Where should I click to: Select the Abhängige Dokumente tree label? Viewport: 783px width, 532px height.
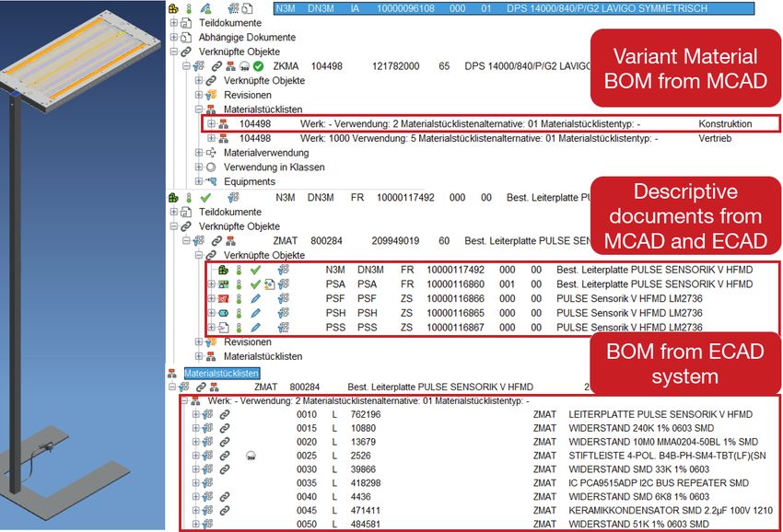[x=247, y=38]
